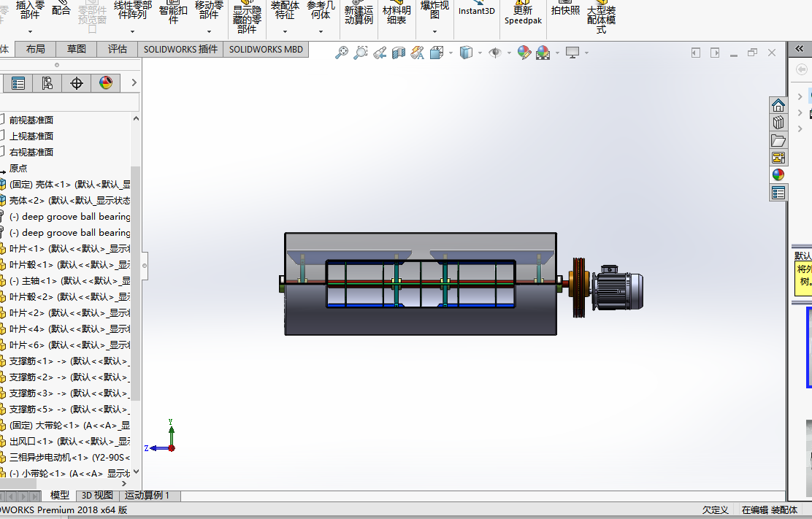This screenshot has height=519, width=812.
Task: Click the 拍快照 button
Action: click(x=565, y=8)
